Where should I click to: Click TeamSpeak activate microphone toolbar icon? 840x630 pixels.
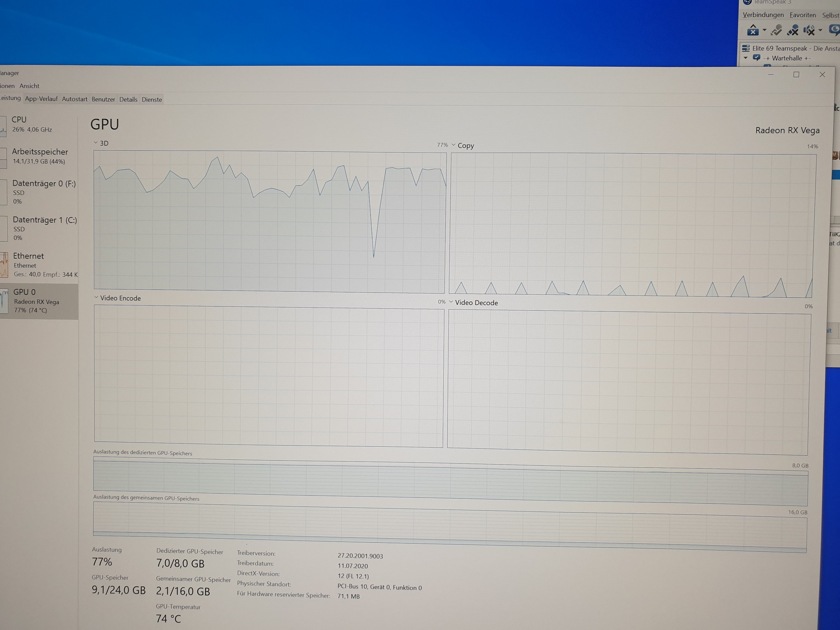point(777,30)
